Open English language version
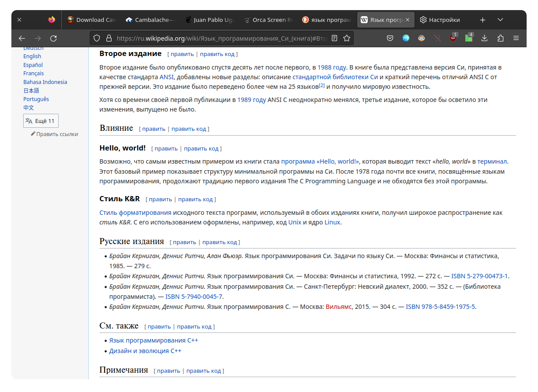538x392 pixels. click(x=32, y=56)
